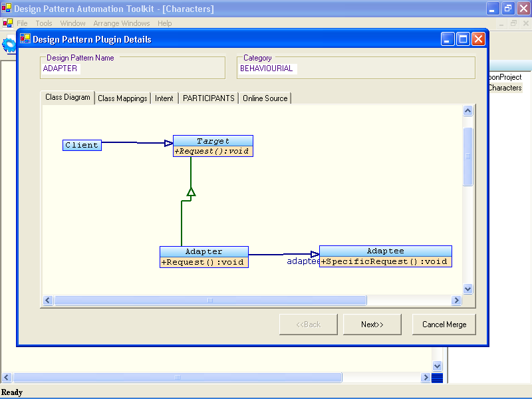Switch to the Class Mappings tab
Screen dimensions: 532x399
(122, 98)
